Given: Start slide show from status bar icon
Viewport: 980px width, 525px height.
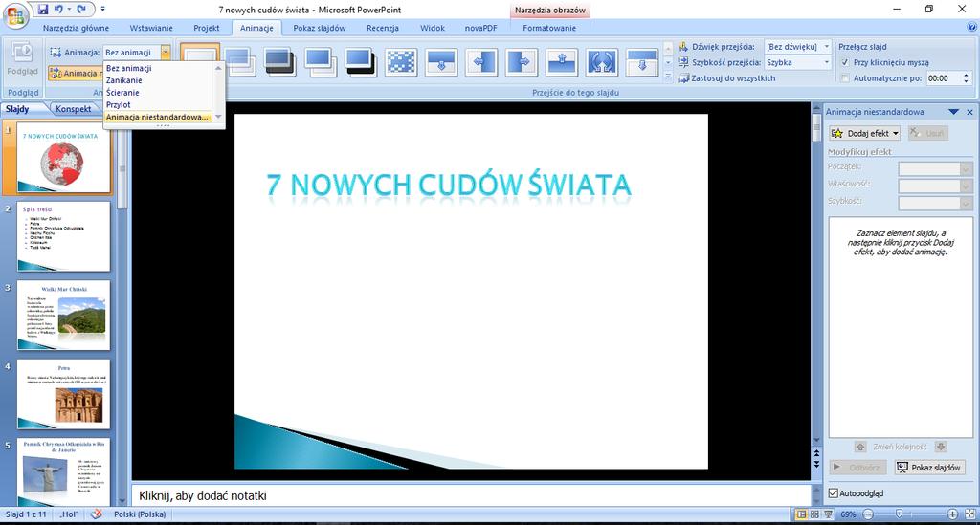Looking at the screenshot, I should pyautogui.click(x=828, y=514).
